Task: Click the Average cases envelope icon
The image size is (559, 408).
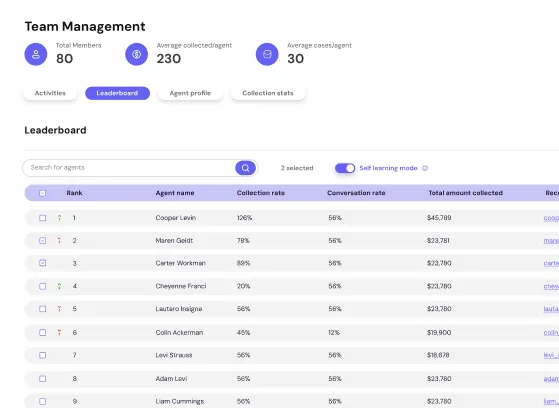Action: pos(267,54)
